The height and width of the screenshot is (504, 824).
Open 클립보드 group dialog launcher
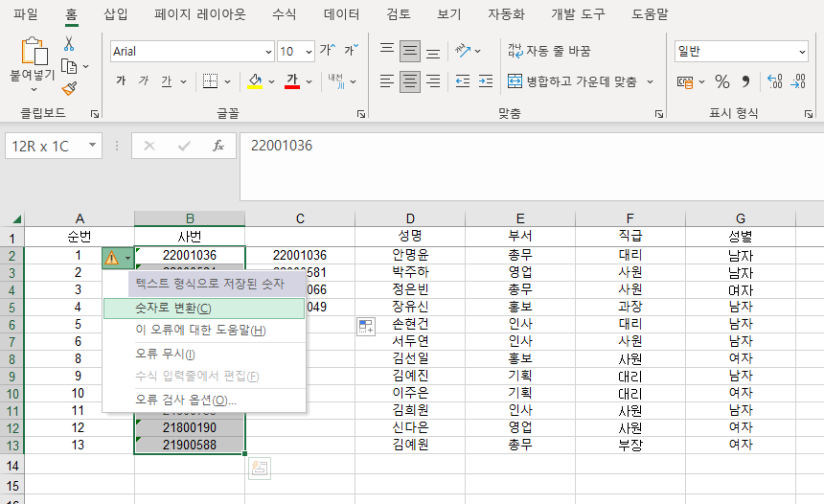click(x=95, y=113)
